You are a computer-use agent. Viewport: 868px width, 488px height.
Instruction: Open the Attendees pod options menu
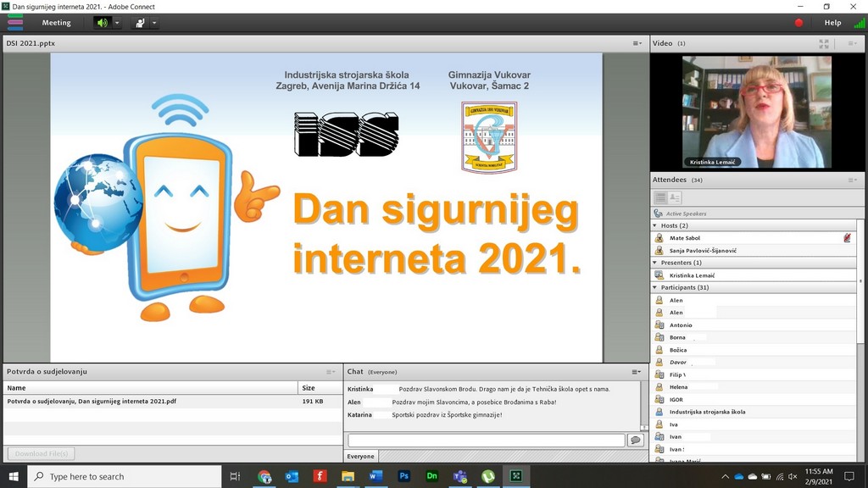point(853,180)
